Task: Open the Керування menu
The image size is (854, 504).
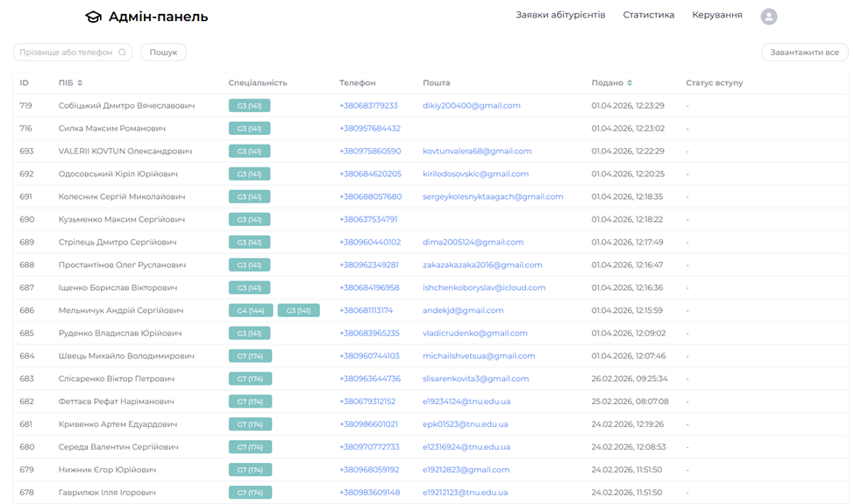Action: point(716,15)
